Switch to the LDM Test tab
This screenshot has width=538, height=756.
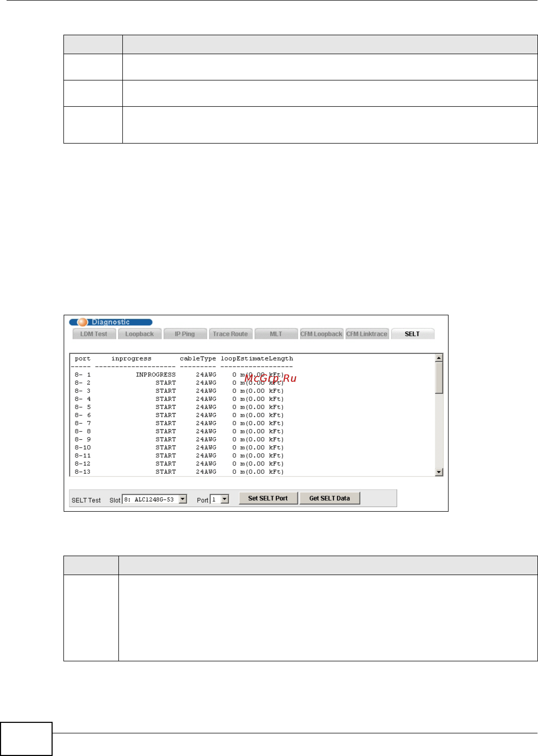[94, 334]
